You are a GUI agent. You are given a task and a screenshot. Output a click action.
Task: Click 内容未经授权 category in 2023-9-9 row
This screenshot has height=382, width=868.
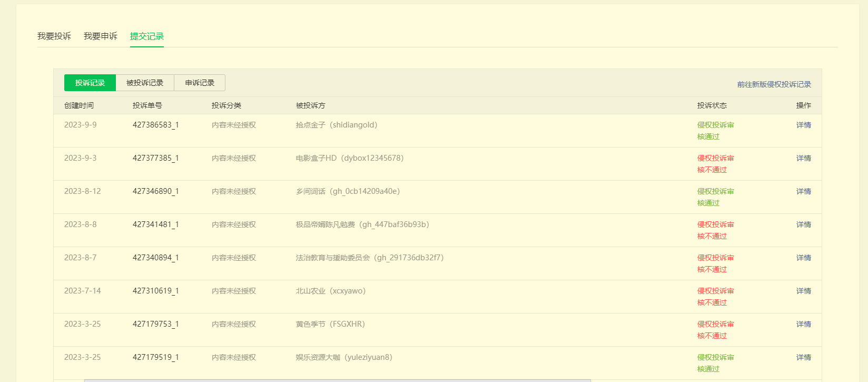tap(234, 125)
